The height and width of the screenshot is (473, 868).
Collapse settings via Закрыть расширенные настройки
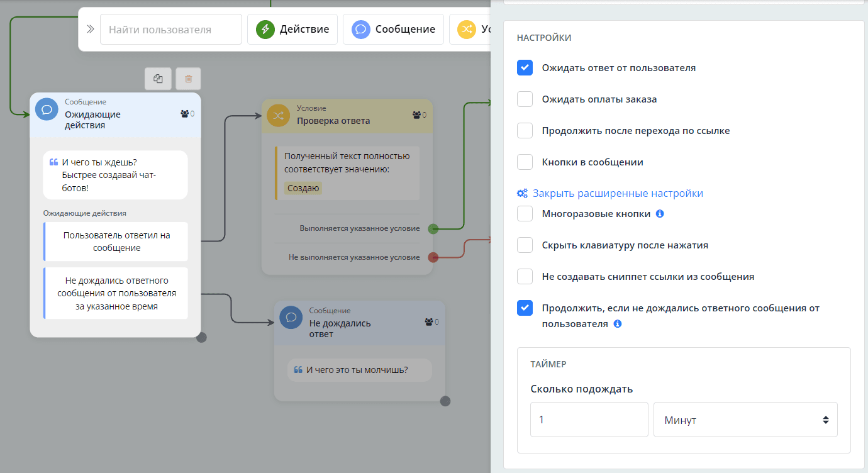617,193
